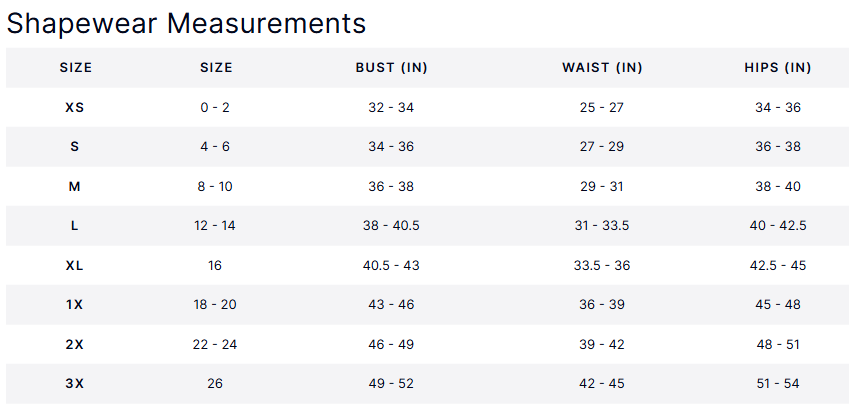This screenshot has height=412, width=862.
Task: Select the L size row label
Action: coord(75,226)
